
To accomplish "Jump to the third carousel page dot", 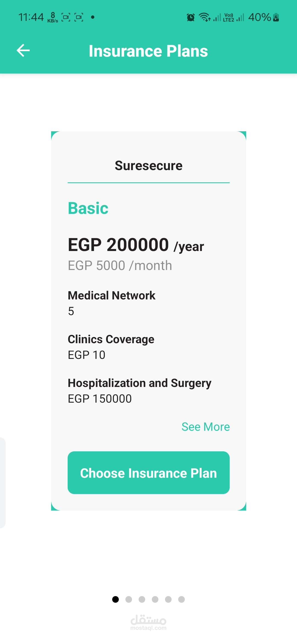I will coord(142,599).
